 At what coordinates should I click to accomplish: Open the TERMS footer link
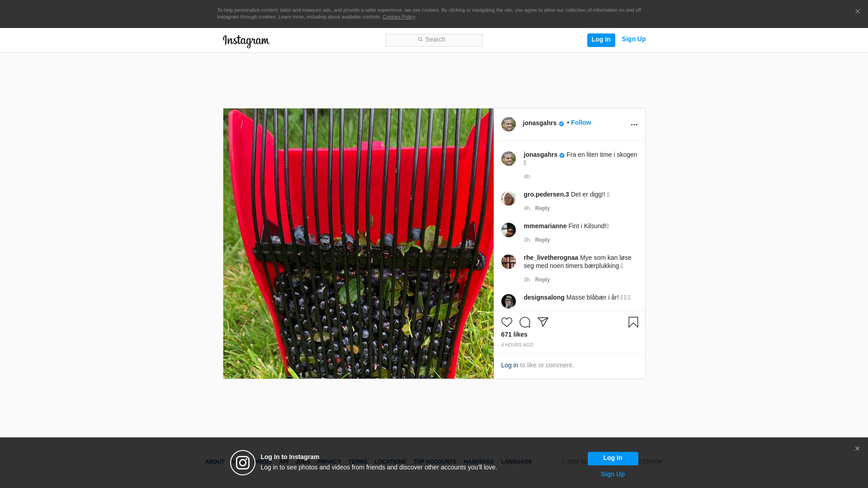point(358,462)
